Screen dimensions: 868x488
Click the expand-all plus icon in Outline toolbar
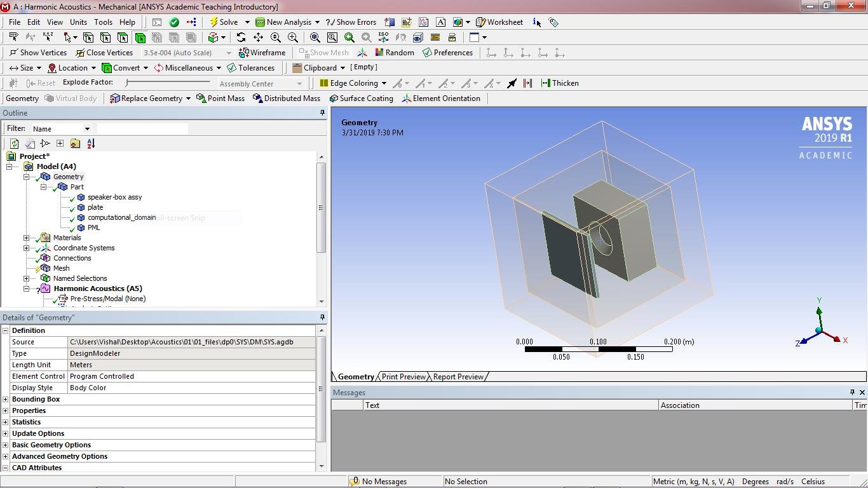pyautogui.click(x=60, y=144)
